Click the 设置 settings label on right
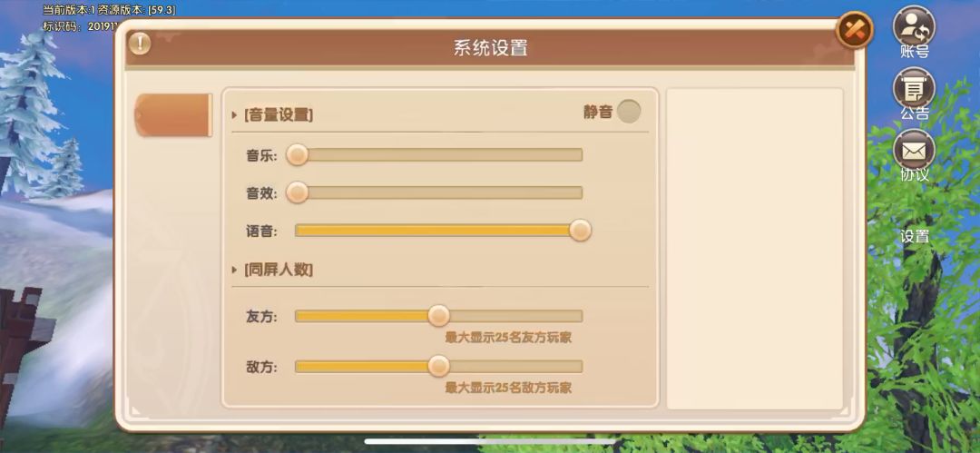The image size is (980, 453). [915, 236]
